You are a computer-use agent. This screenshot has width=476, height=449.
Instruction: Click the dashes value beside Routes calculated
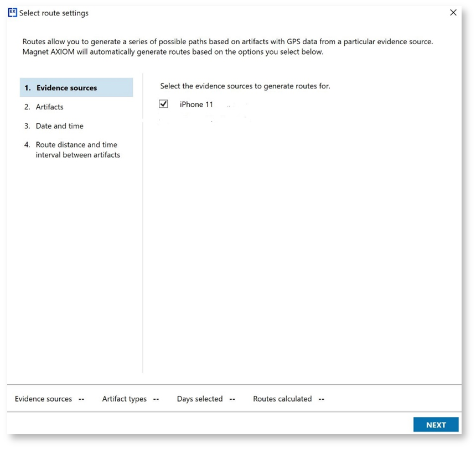click(322, 399)
